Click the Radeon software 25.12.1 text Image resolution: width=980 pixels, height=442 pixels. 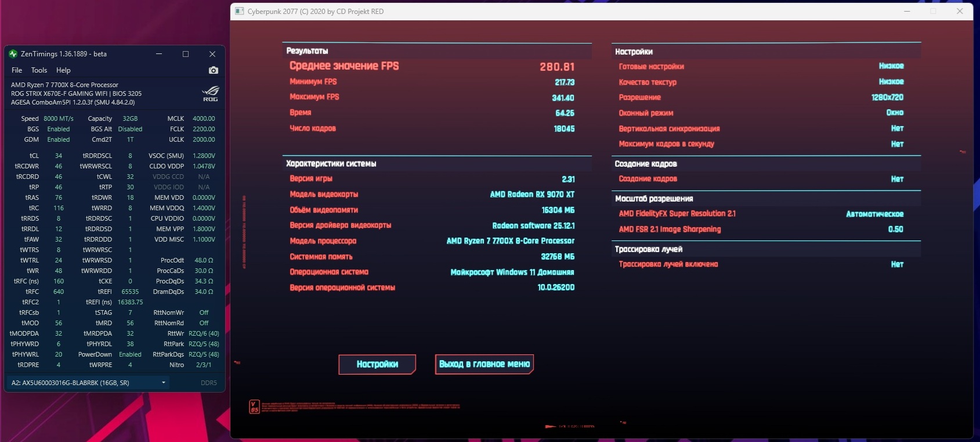click(533, 226)
